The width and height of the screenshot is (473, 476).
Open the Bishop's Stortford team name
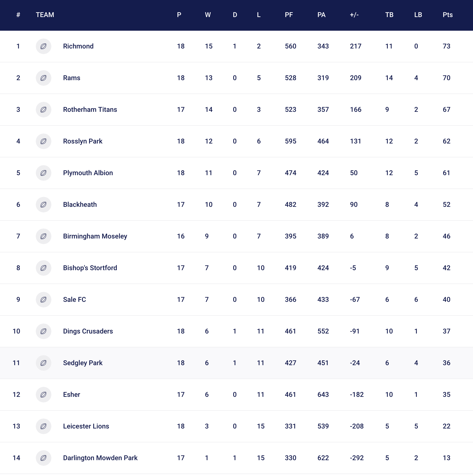[90, 268]
